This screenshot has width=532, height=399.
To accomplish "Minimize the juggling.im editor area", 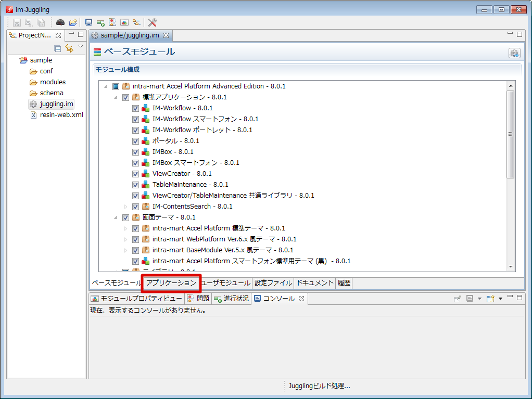I will point(510,33).
